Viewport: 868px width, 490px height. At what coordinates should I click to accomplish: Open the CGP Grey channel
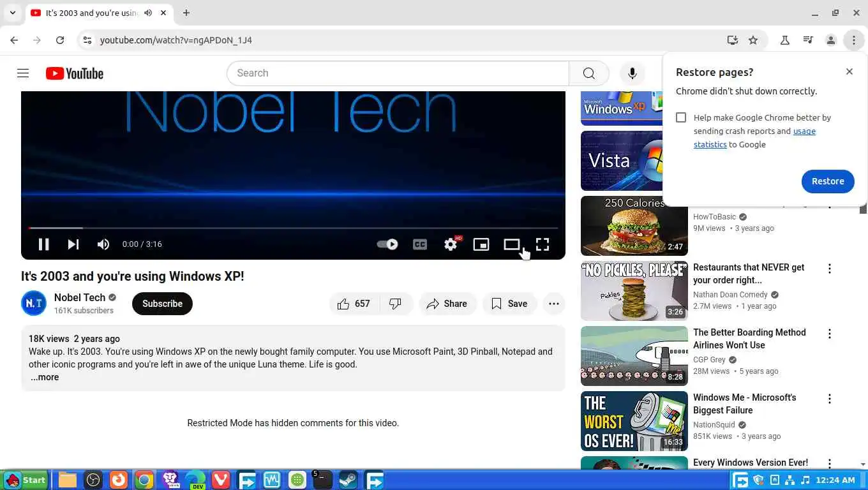pos(709,360)
